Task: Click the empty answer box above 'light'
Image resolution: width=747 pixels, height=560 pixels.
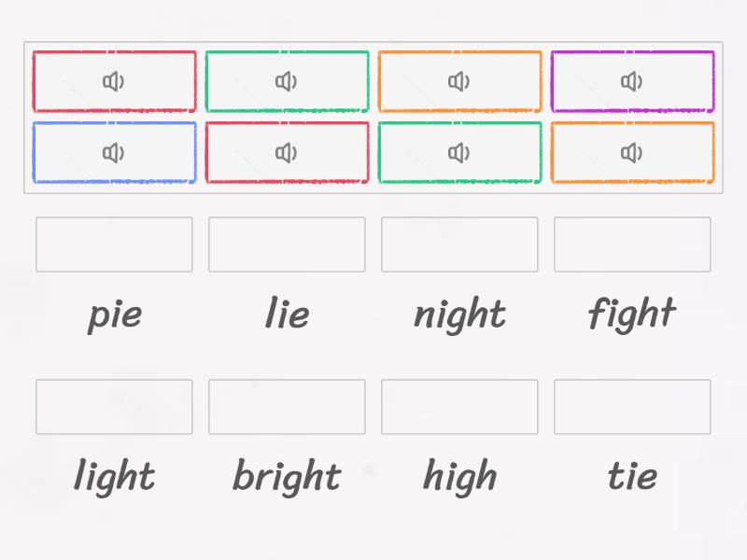Action: pyautogui.click(x=114, y=406)
